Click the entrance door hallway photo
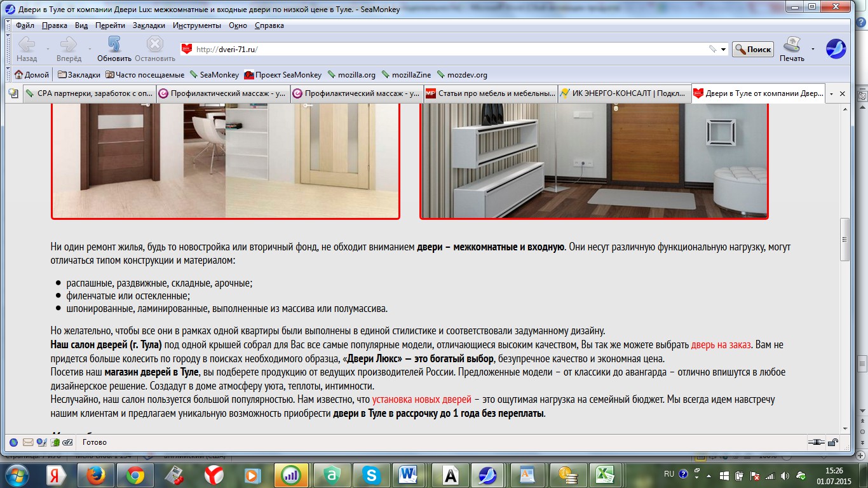 point(594,161)
